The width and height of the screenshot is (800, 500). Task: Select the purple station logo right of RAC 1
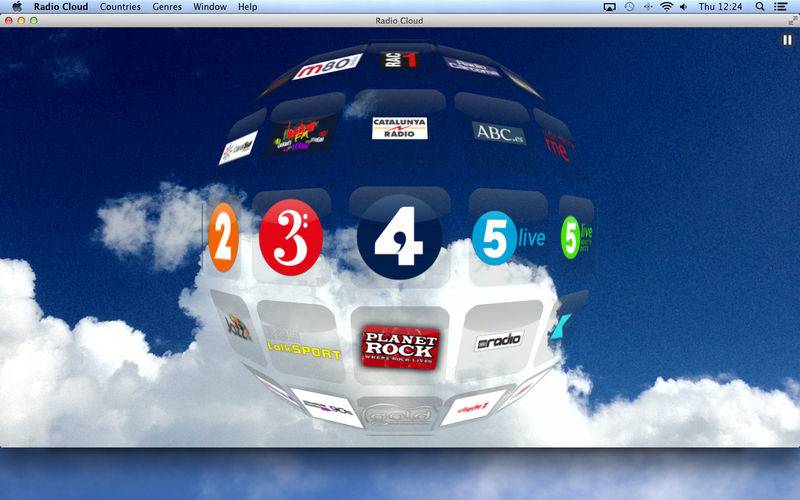tap(472, 67)
